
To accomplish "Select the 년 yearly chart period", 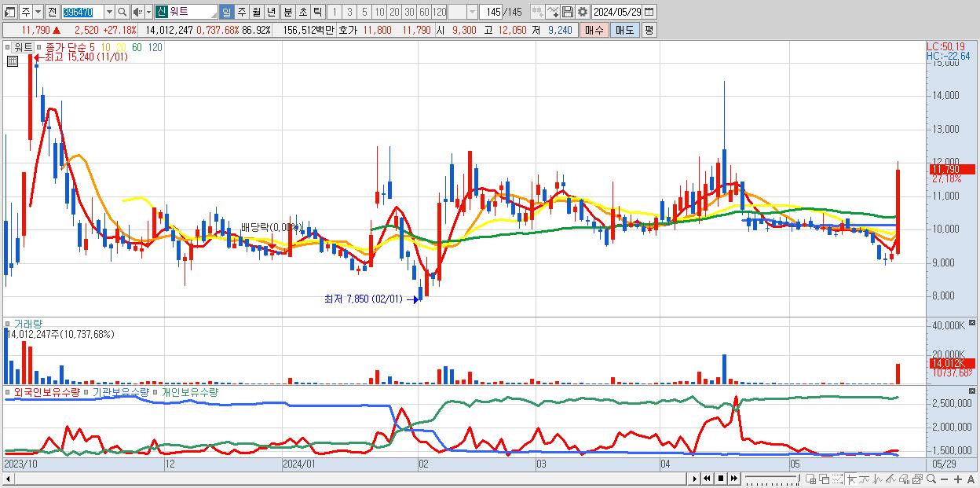I will [x=271, y=13].
